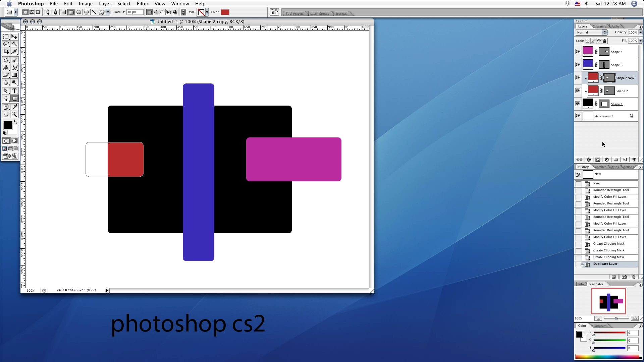Viewport: 644px width, 362px height.
Task: Expand the Opacity slider arrow
Action: click(640, 33)
